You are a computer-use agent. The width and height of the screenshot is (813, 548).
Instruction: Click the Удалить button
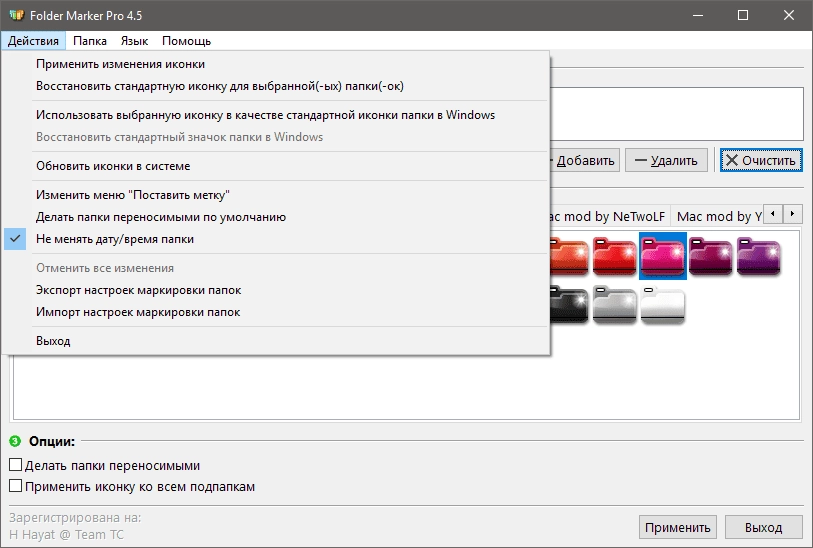tap(666, 161)
